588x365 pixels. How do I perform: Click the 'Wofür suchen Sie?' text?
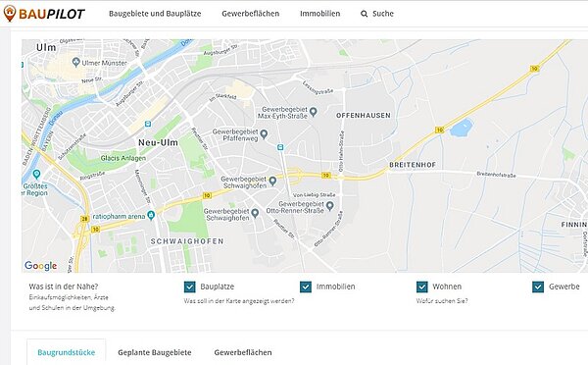tap(442, 301)
